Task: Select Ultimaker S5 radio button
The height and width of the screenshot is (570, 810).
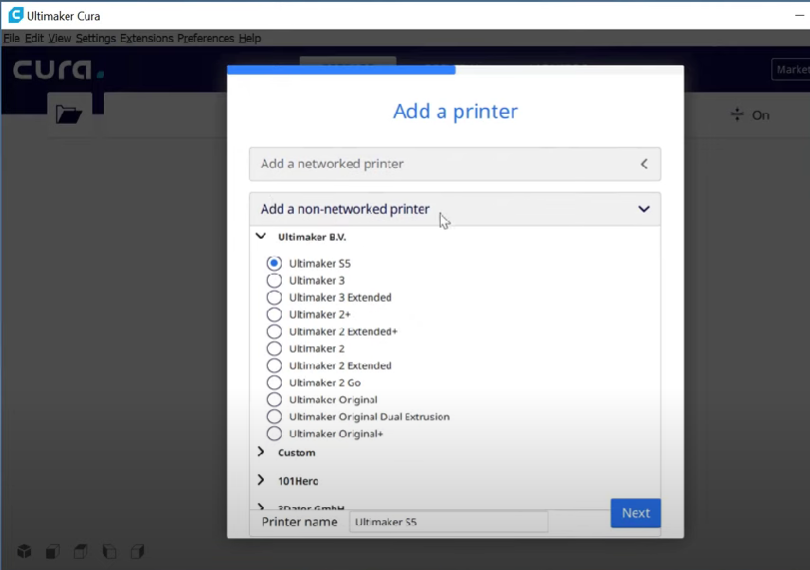Action: 274,263
